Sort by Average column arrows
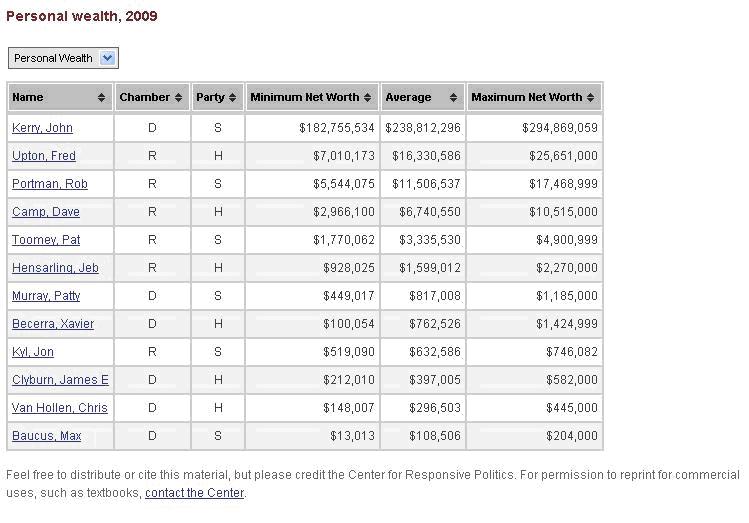The width and height of the screenshot is (749, 523). pyautogui.click(x=453, y=97)
